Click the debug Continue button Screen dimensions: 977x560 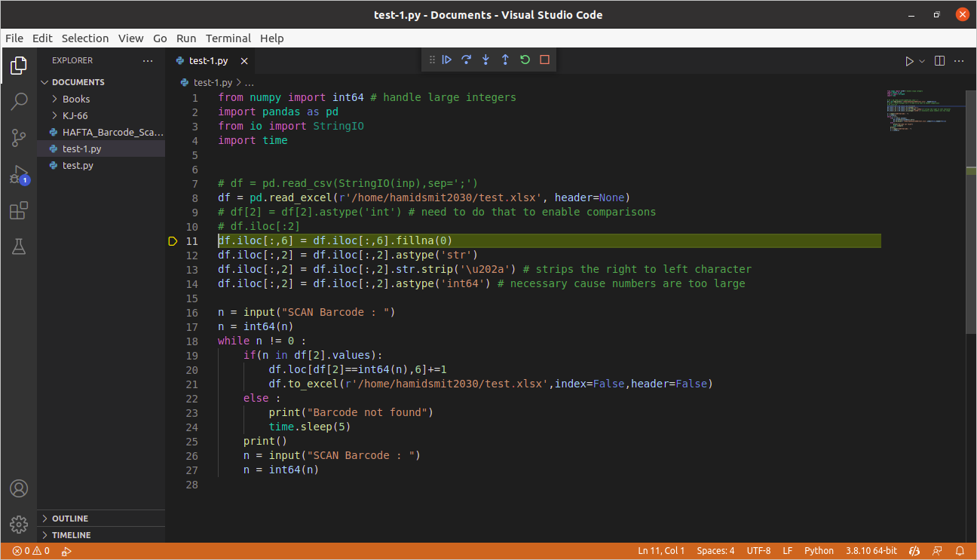coord(447,60)
